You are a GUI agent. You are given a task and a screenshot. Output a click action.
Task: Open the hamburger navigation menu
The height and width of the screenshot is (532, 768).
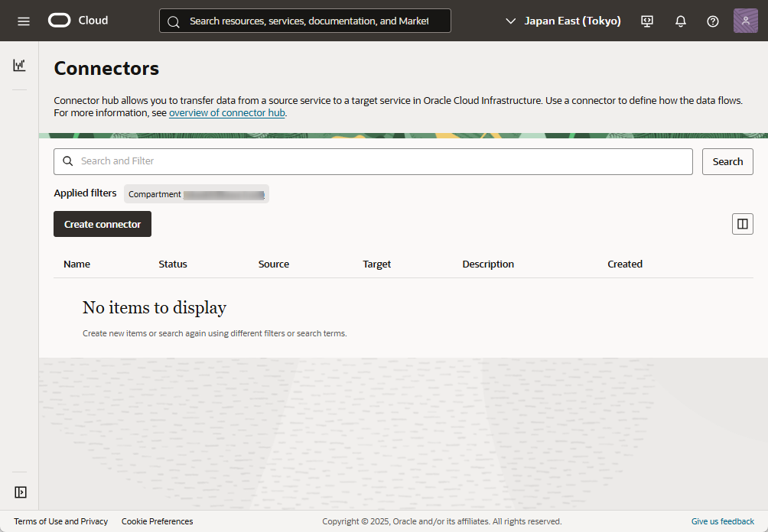tap(24, 21)
